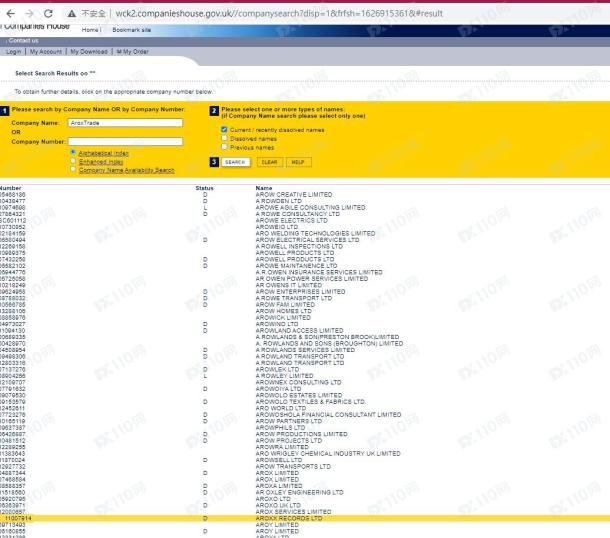This screenshot has width=610, height=538.
Task: Select Company Name Availability Search radio
Action: click(73, 169)
